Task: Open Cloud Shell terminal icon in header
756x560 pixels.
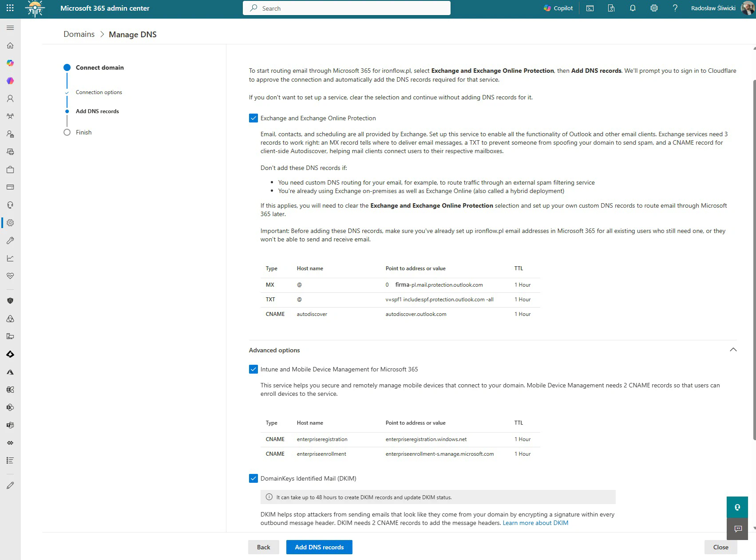Action: pyautogui.click(x=590, y=8)
